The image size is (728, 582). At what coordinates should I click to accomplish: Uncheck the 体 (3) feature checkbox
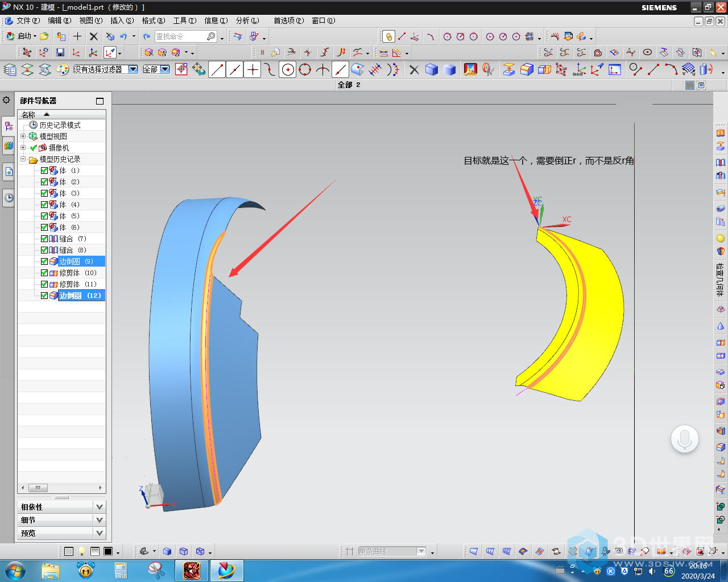tap(44, 193)
